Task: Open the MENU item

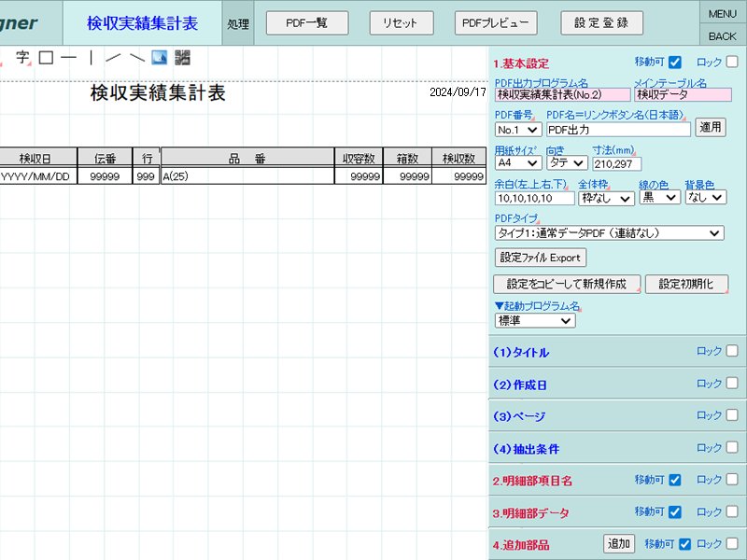Action: (x=723, y=14)
